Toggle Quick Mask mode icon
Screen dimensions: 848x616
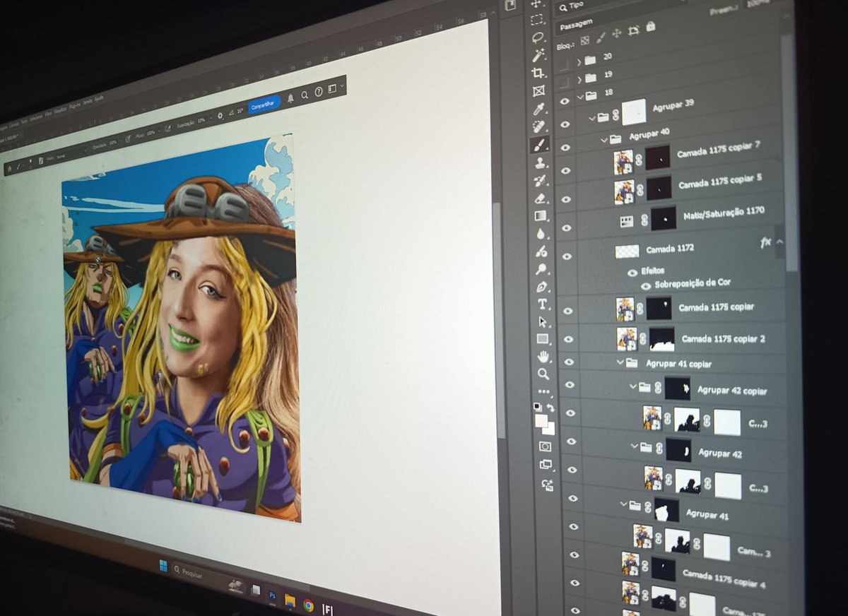tap(545, 446)
